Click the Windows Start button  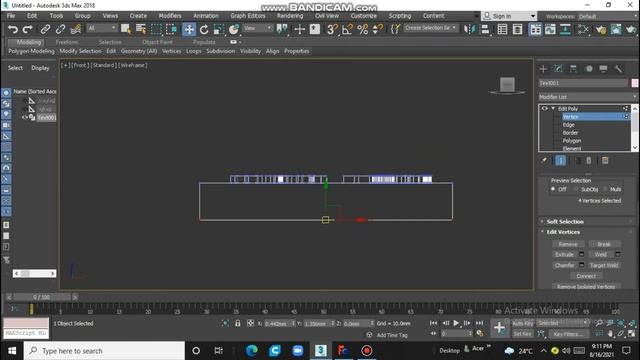tap(11, 351)
